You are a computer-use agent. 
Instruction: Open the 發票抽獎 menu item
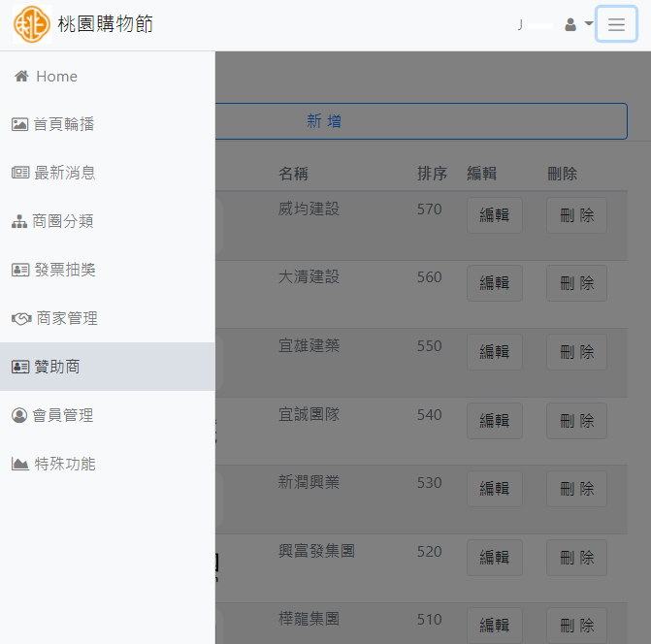click(x=108, y=270)
